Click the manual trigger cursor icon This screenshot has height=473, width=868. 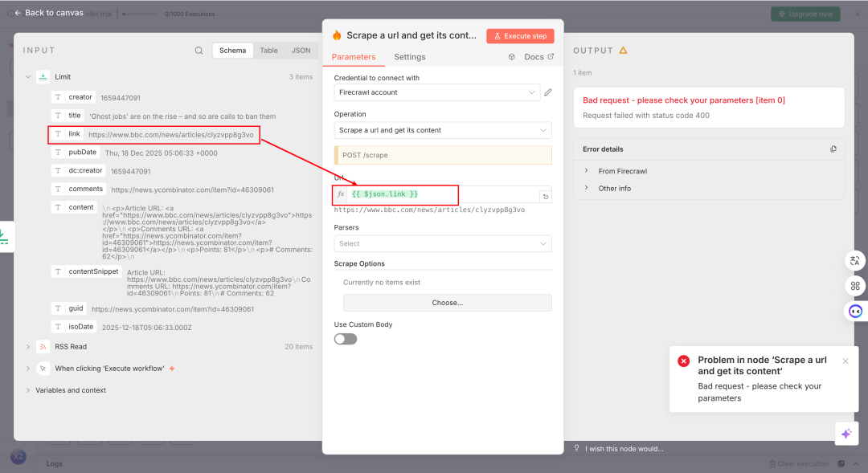coord(43,369)
